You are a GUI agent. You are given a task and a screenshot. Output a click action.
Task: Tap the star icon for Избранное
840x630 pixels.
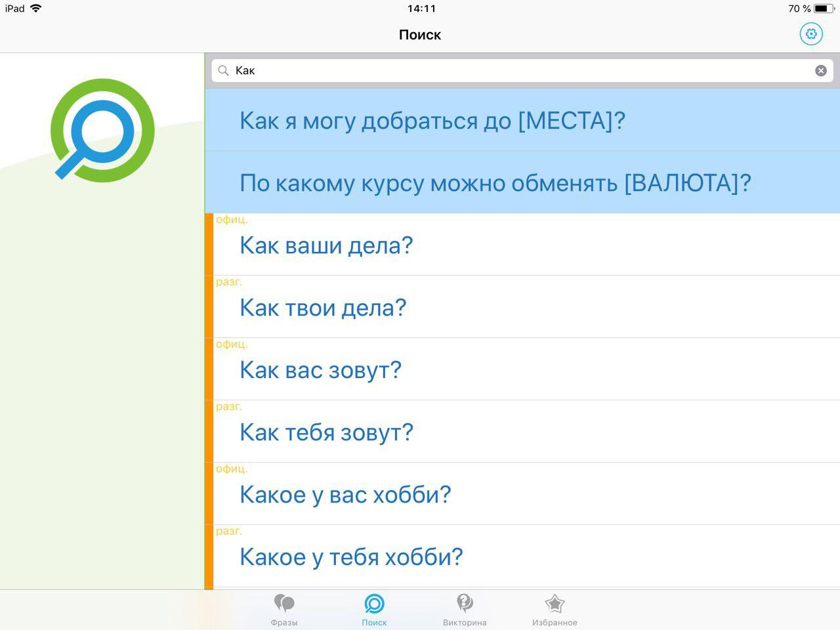[x=555, y=602]
